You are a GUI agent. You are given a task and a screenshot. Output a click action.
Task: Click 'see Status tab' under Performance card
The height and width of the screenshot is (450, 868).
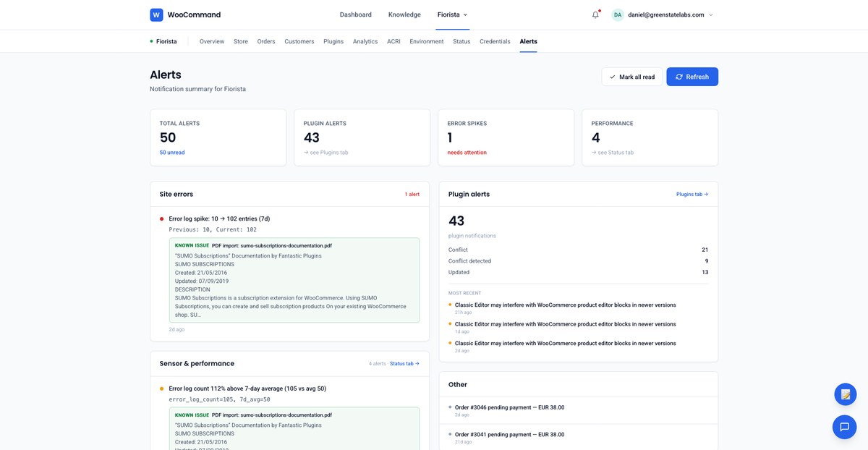coord(613,153)
